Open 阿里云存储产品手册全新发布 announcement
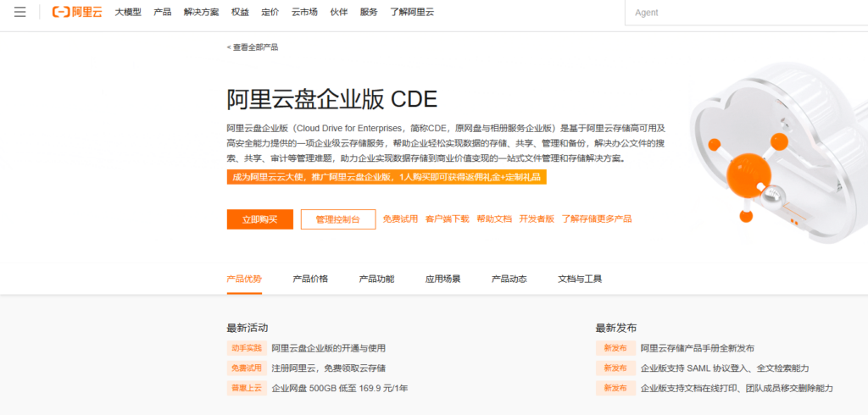The width and height of the screenshot is (868, 415). tap(698, 349)
